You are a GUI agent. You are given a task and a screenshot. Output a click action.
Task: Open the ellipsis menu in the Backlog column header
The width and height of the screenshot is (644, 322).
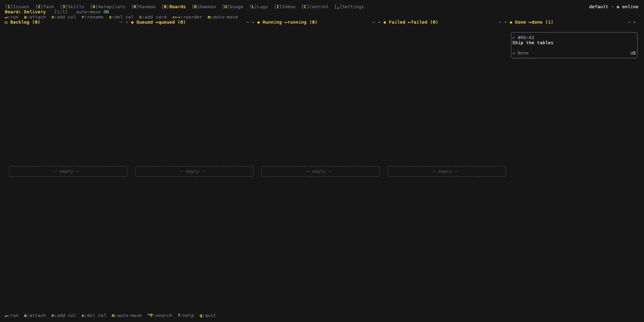pos(121,22)
